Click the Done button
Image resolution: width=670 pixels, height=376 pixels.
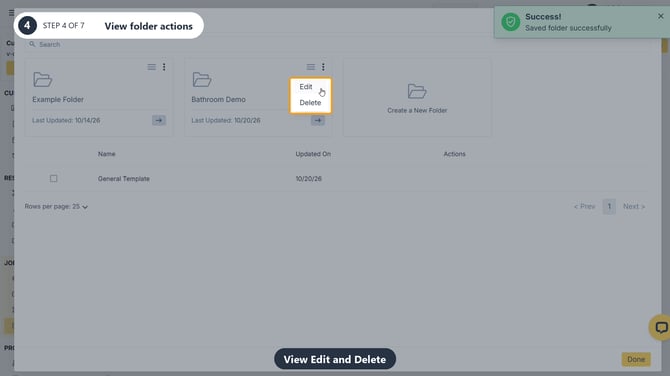pos(636,359)
